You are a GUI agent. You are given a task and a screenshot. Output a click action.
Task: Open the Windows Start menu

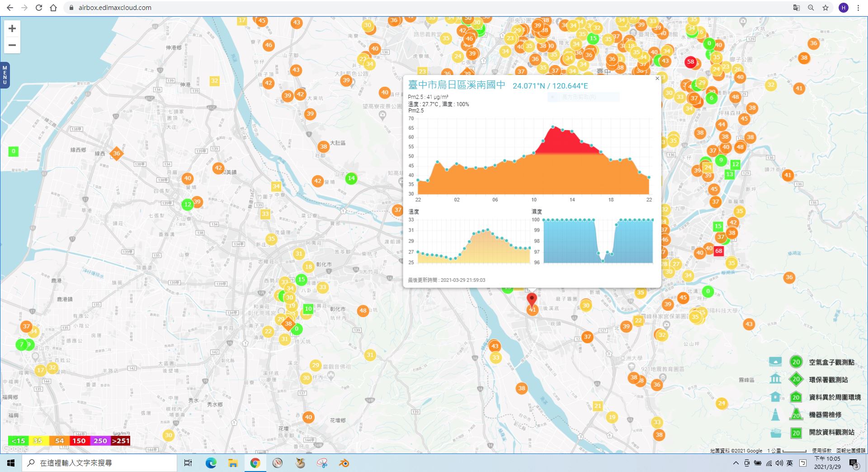(11, 463)
